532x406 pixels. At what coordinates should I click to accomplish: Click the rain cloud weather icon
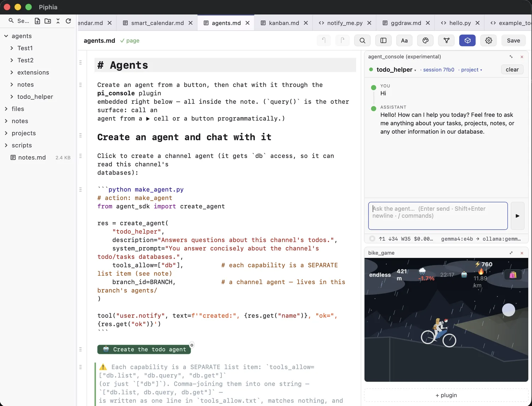[422, 271]
